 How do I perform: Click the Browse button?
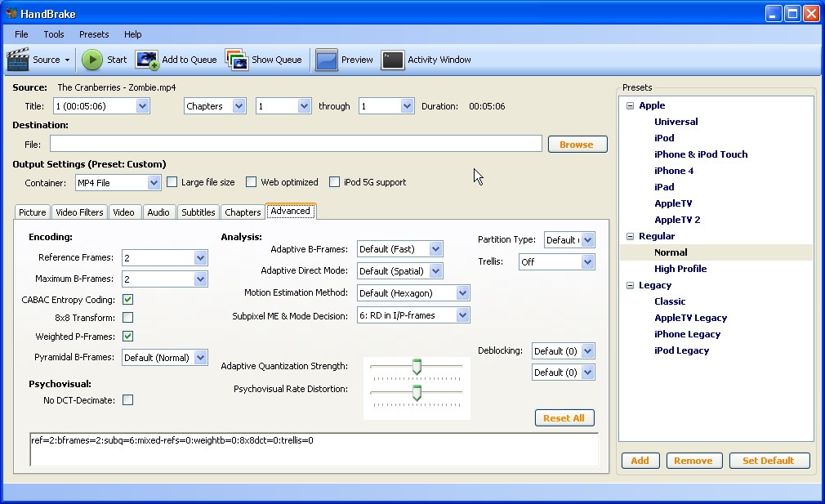point(577,145)
